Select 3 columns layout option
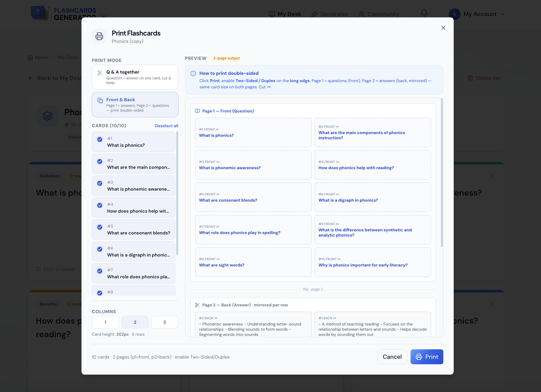541x392 pixels. pos(164,322)
